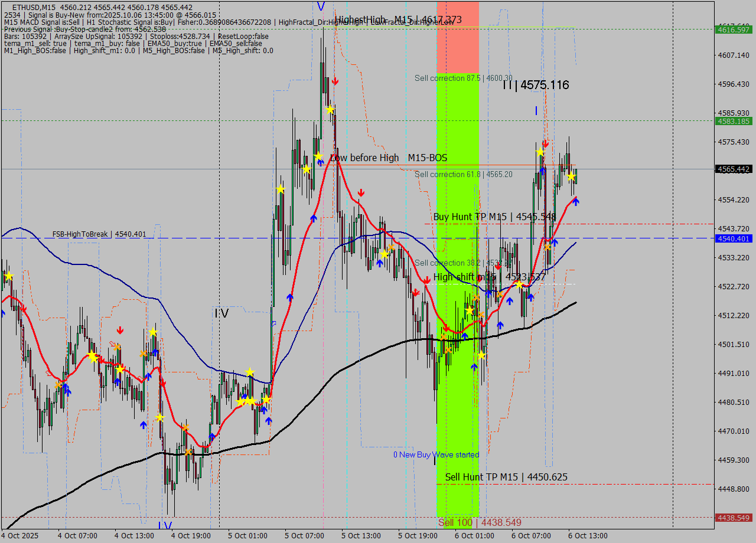Click the blue 4540.401 price level tag
Viewport: 756px width, 543px height.
click(x=733, y=238)
